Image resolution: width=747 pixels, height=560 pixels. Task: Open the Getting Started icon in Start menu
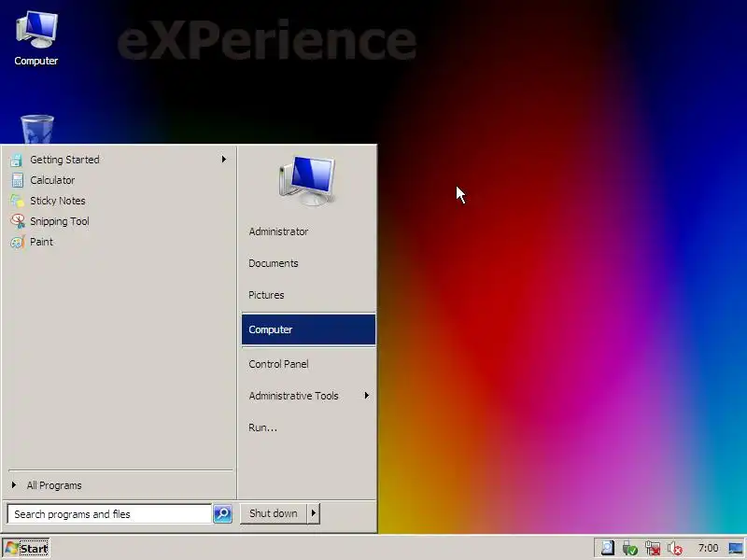click(17, 160)
